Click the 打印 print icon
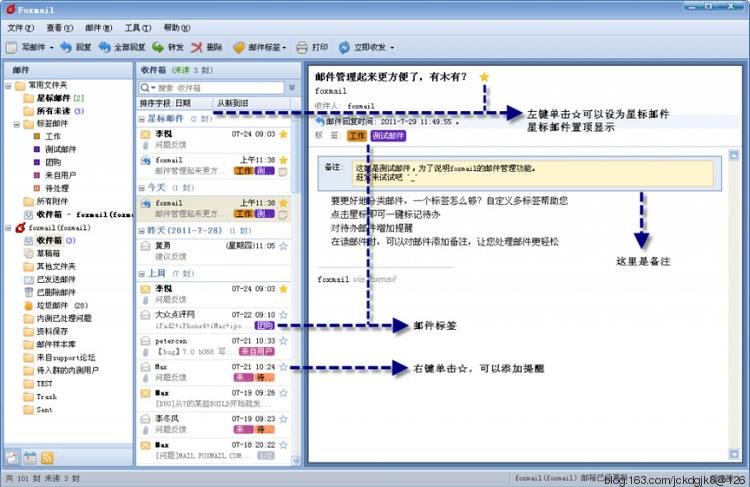The width and height of the screenshot is (750, 487). (302, 47)
